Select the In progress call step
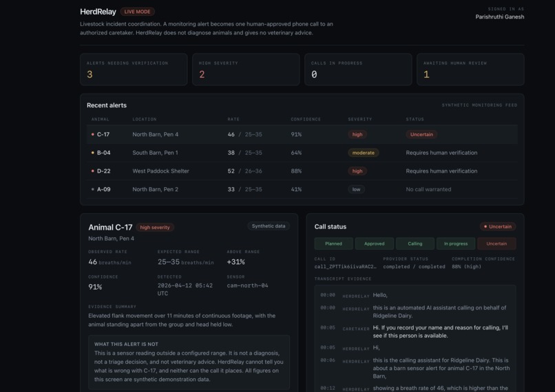 click(x=456, y=243)
